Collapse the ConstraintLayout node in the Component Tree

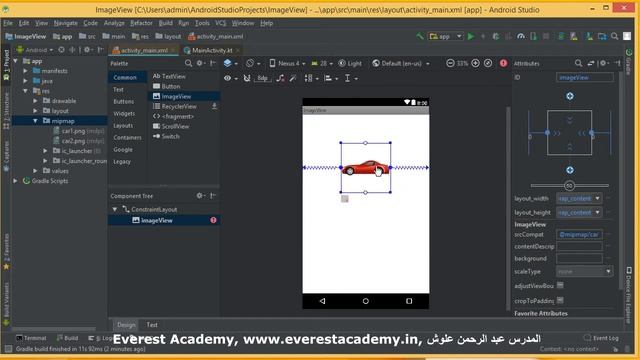[x=115, y=209]
